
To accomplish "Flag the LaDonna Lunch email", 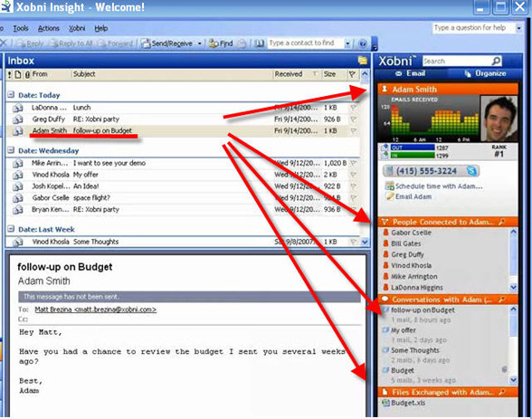I will click(x=353, y=108).
